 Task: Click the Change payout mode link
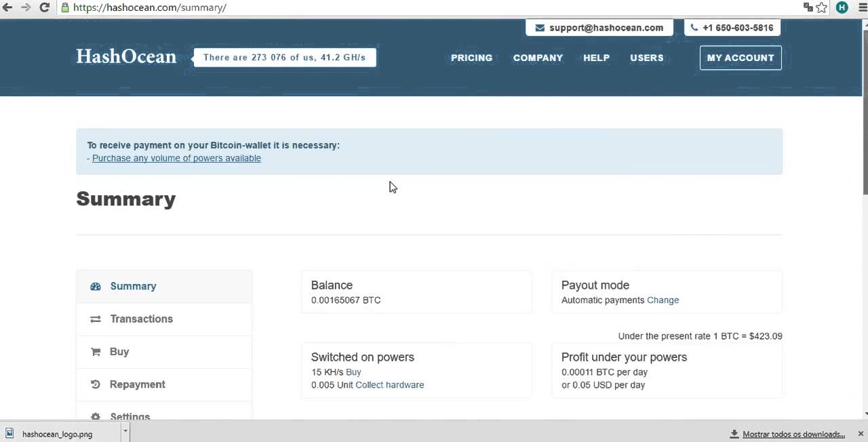click(663, 300)
